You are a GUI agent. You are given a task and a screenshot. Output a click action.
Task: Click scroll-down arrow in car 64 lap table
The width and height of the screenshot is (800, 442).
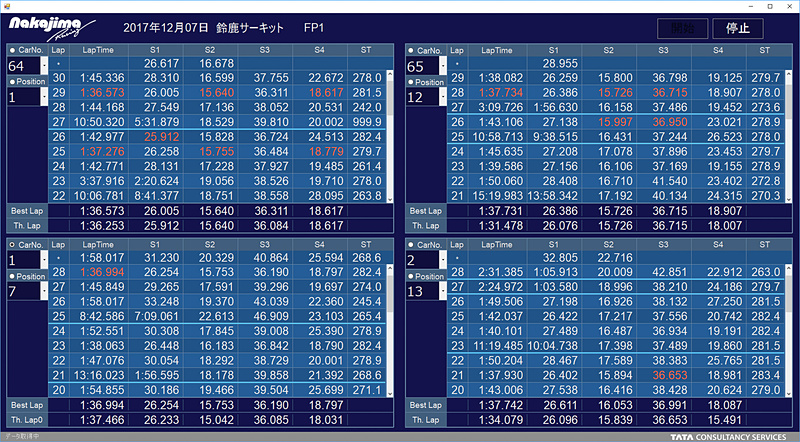coord(390,199)
